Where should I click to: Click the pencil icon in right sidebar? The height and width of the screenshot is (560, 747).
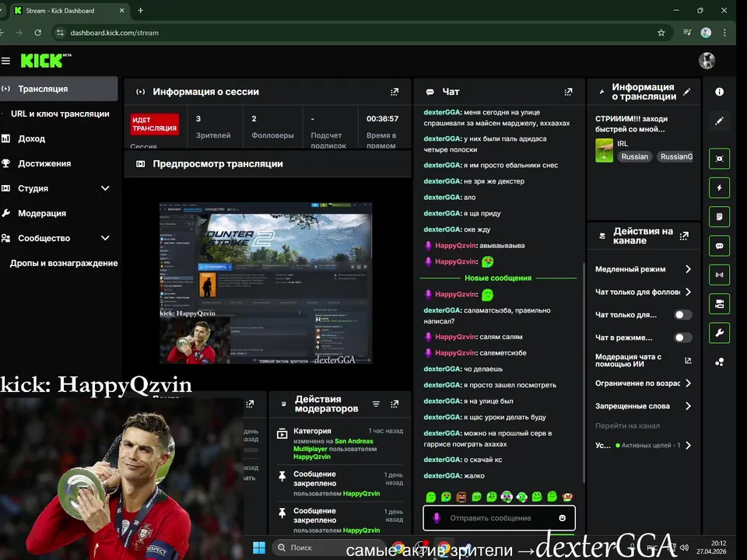pos(719,121)
